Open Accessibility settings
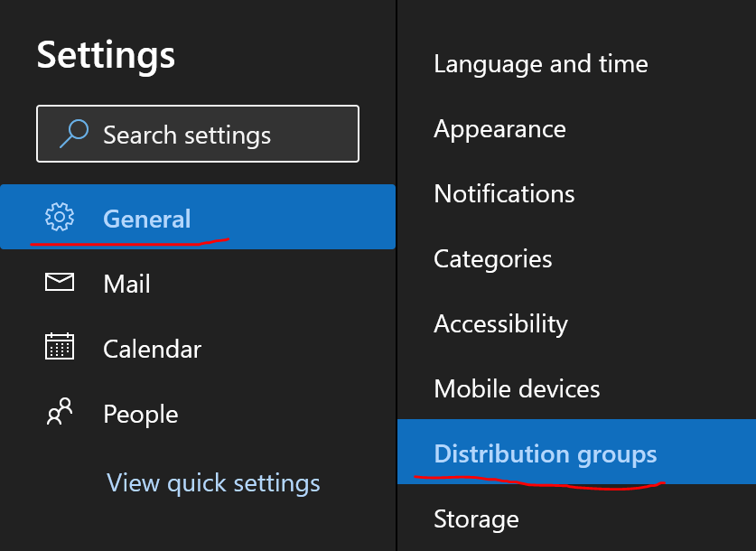This screenshot has width=756, height=551. (x=500, y=324)
